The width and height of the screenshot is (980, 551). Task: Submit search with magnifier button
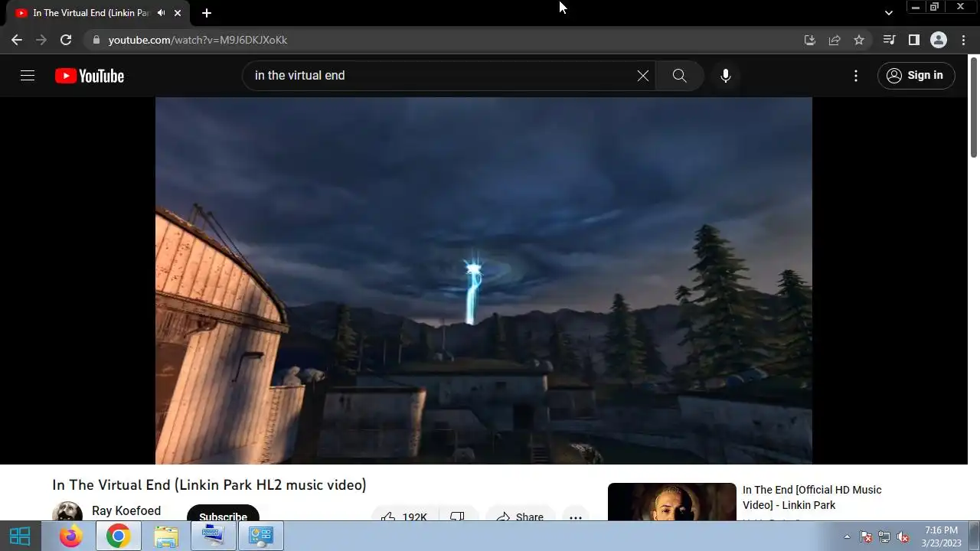679,76
